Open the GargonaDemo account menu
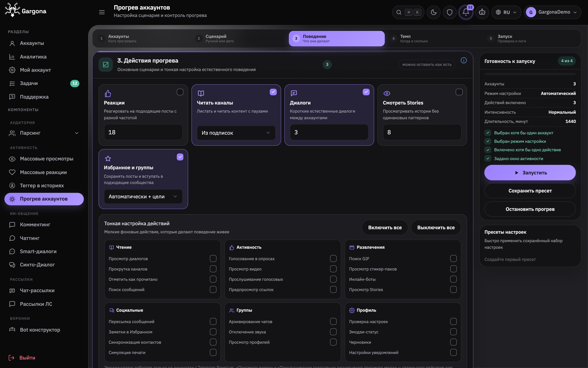 point(552,12)
